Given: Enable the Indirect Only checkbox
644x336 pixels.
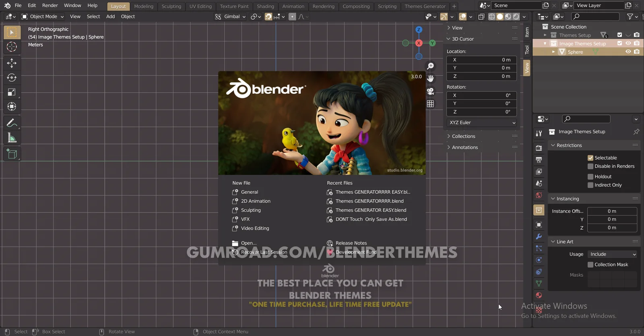Looking at the screenshot, I should 590,185.
